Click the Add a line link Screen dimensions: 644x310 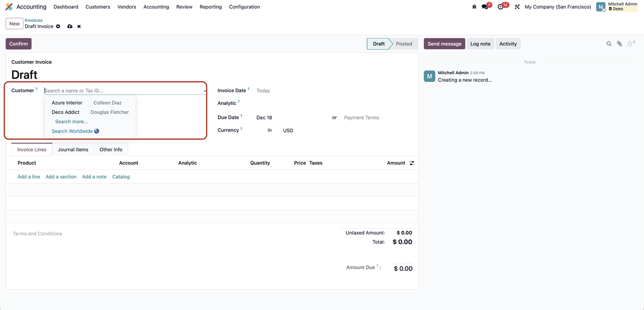(28, 176)
